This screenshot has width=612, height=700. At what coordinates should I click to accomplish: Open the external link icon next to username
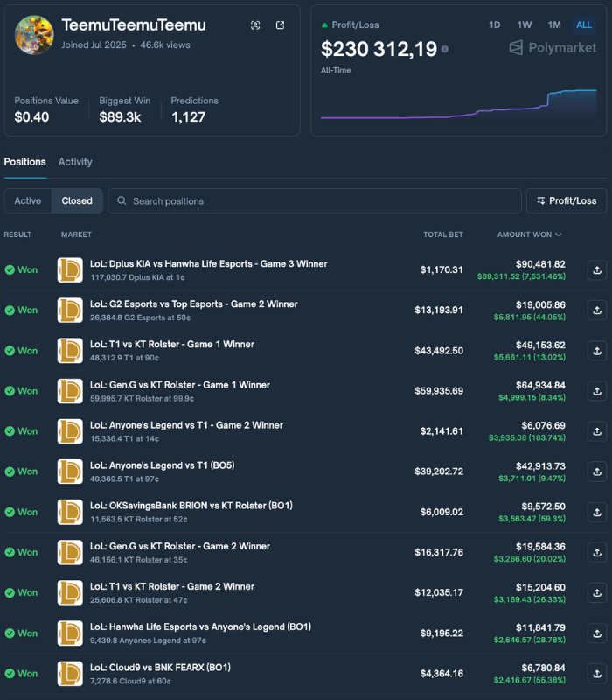tap(280, 25)
